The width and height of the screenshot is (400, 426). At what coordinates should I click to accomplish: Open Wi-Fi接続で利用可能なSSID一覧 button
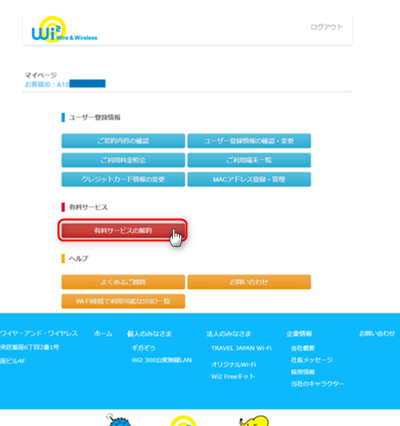point(123,301)
